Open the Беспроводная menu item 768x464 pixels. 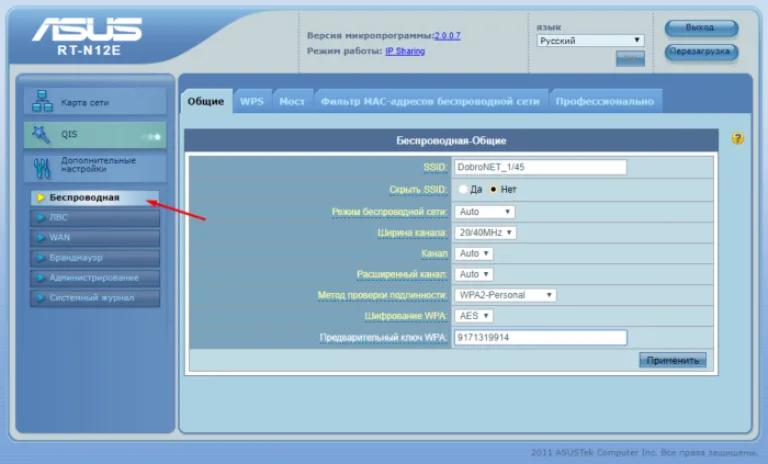(x=95, y=197)
